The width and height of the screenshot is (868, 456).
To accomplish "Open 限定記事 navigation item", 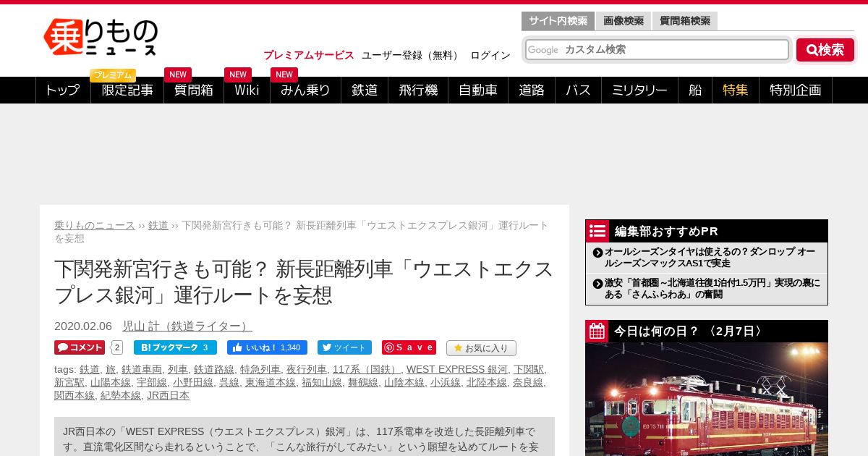I will (127, 90).
